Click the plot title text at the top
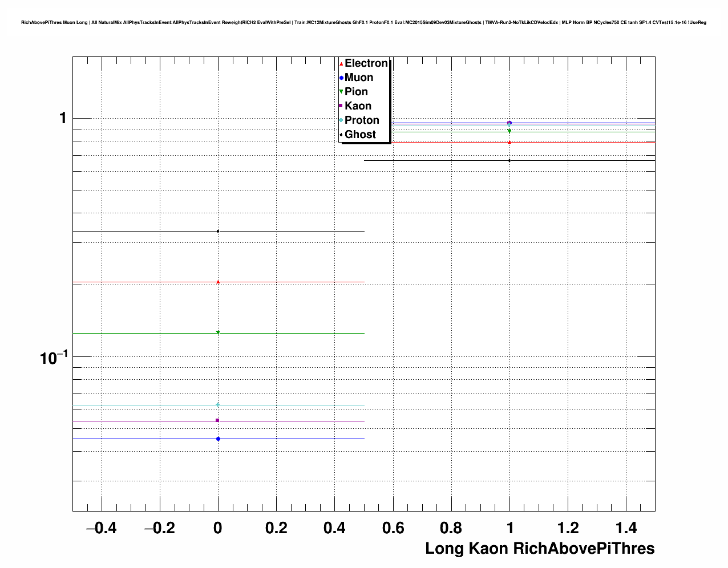 pos(363,22)
